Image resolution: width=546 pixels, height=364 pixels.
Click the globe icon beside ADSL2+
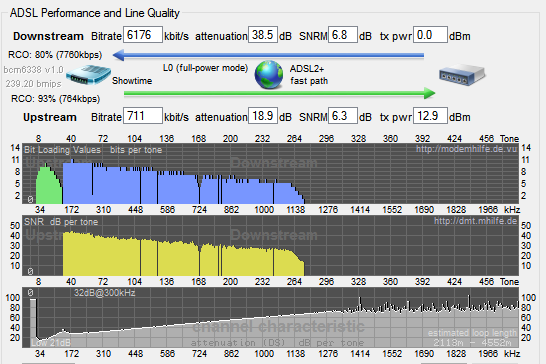269,75
